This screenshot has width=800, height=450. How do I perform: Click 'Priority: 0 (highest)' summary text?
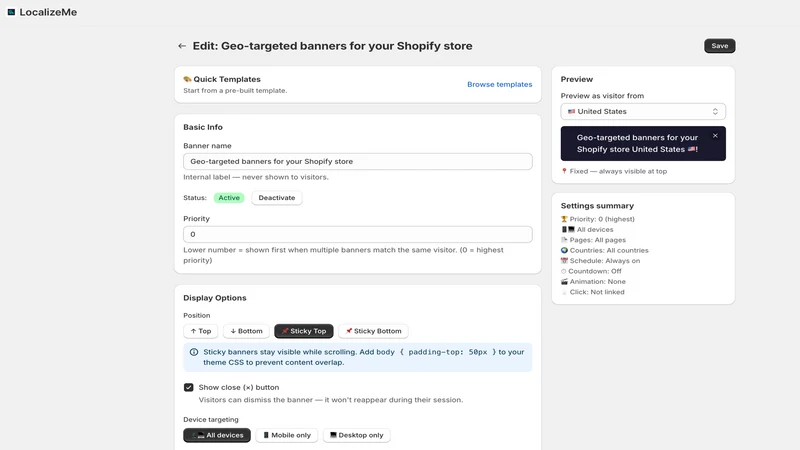[x=602, y=219]
